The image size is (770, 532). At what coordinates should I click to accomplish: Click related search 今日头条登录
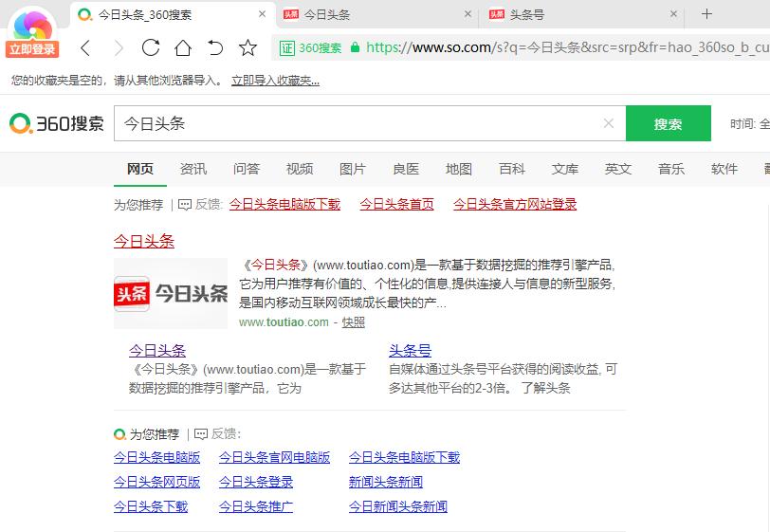coord(256,482)
